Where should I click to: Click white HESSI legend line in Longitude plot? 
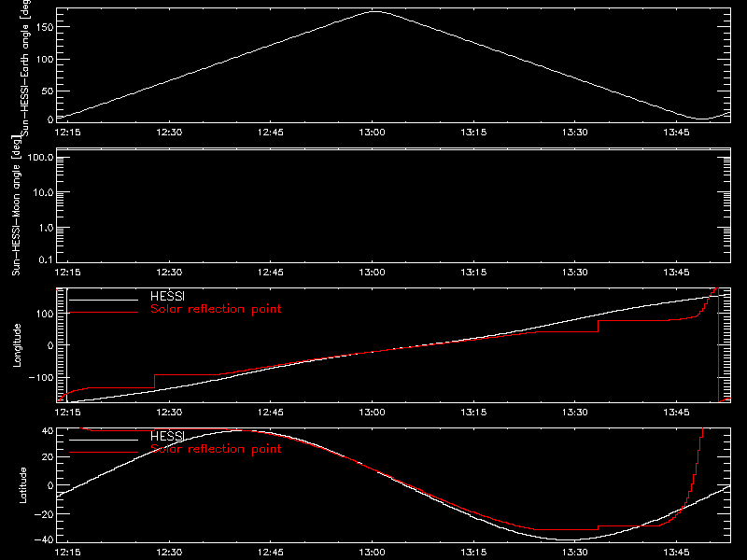pyautogui.click(x=104, y=300)
